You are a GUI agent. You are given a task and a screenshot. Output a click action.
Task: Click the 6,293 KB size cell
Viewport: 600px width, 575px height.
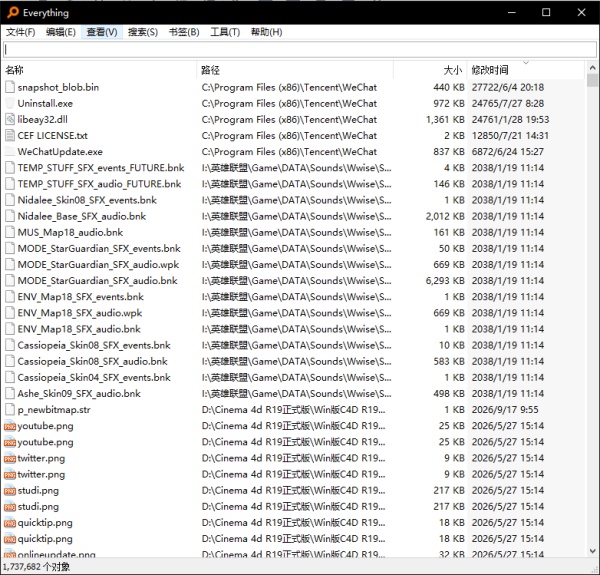click(x=445, y=281)
